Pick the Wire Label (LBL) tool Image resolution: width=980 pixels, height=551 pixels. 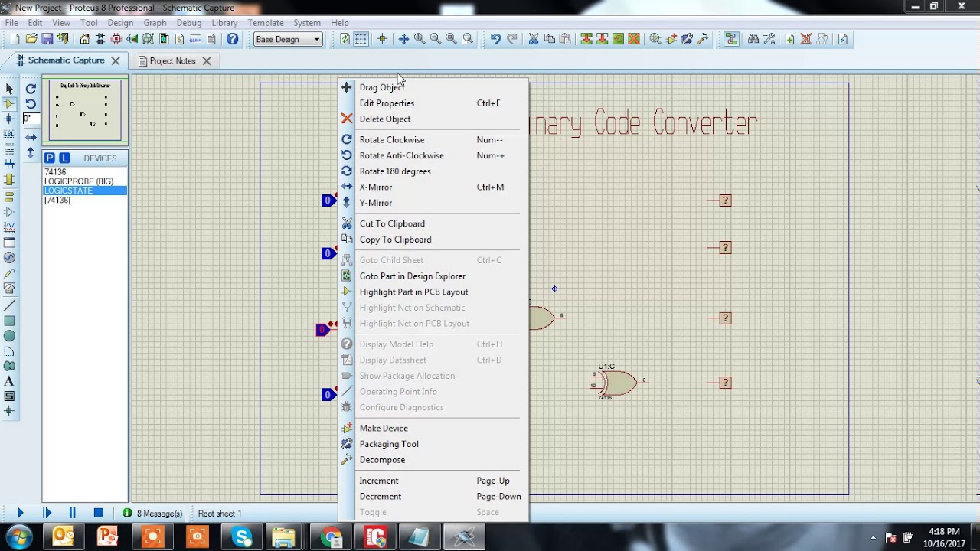click(9, 135)
